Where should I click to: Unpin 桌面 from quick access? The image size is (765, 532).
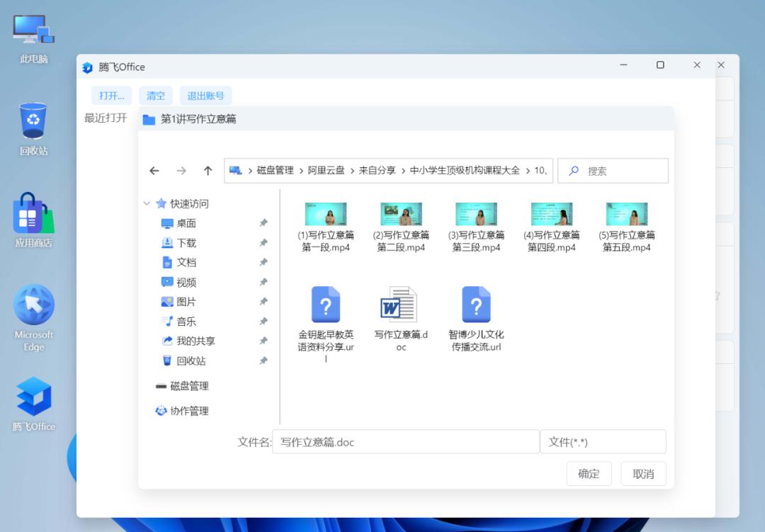[x=263, y=222]
